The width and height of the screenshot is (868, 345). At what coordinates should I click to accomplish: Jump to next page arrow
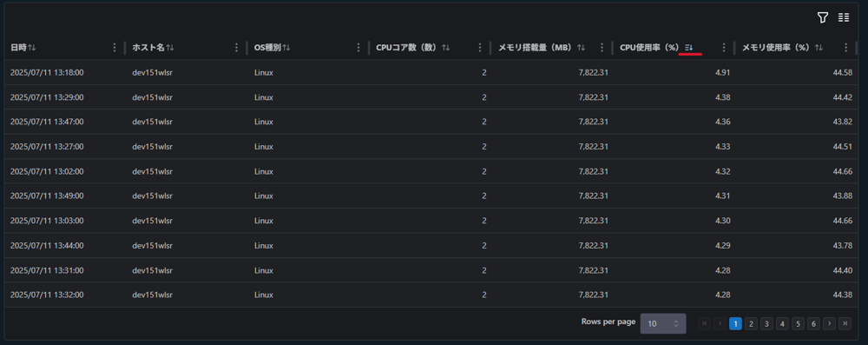coord(829,323)
